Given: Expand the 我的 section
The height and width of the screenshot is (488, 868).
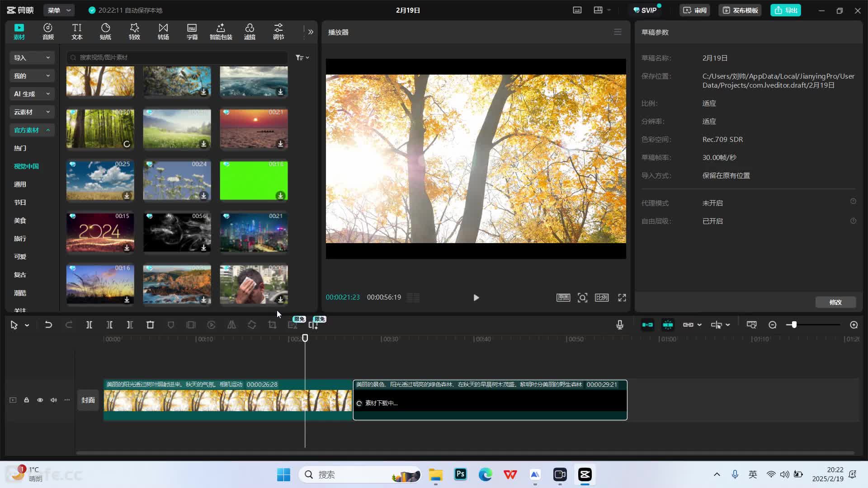Looking at the screenshot, I should (x=32, y=76).
